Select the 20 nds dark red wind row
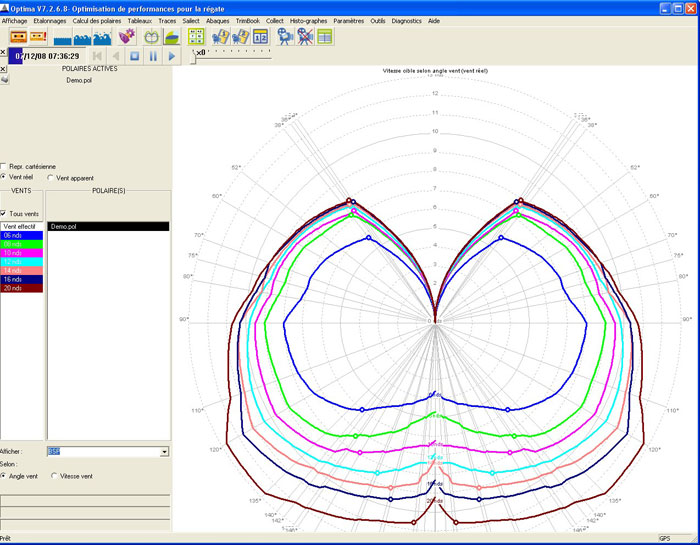 click(x=21, y=288)
